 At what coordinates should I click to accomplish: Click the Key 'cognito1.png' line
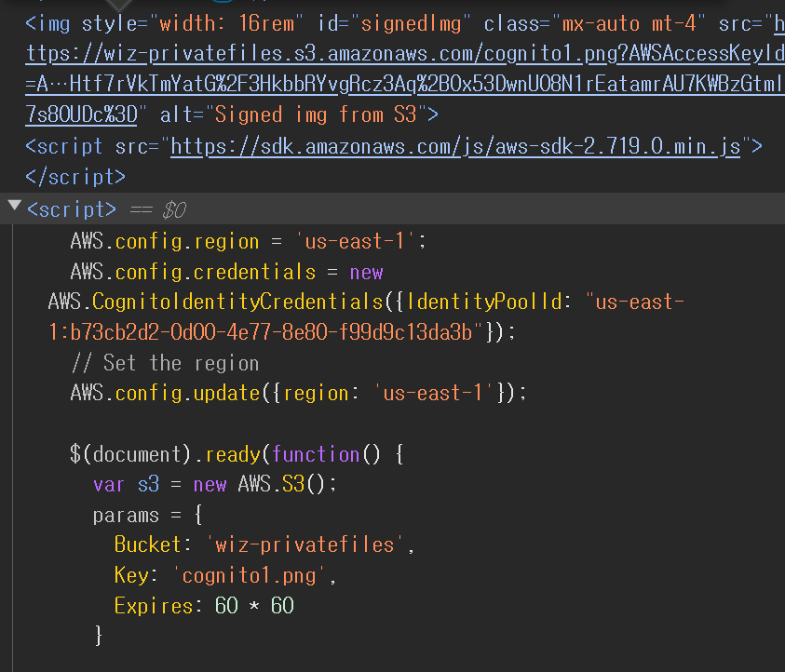point(225,575)
